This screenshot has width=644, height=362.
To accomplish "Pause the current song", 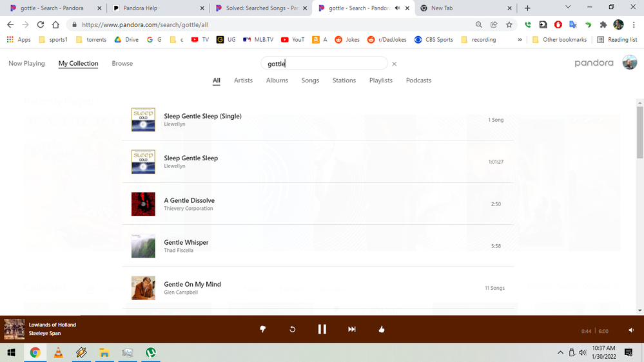I will [x=322, y=329].
